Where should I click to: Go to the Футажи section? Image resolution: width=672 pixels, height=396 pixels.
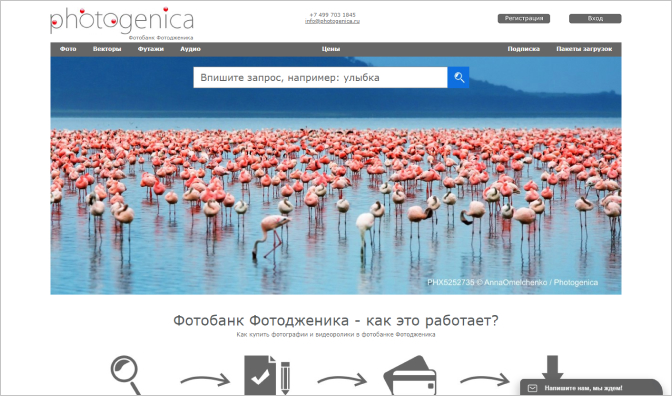click(151, 49)
